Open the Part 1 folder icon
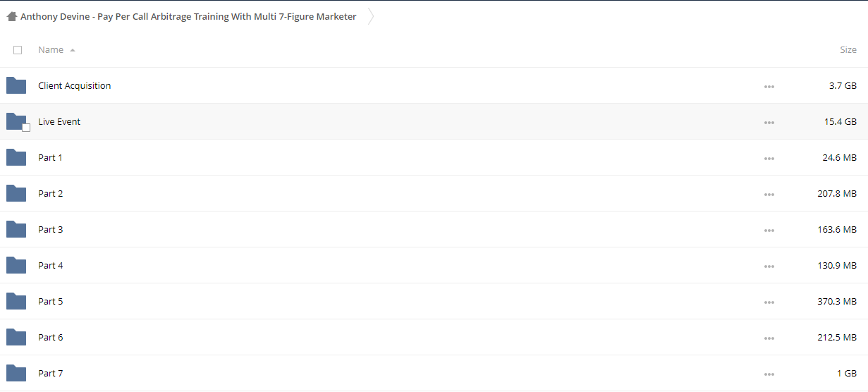The image size is (868, 392). pyautogui.click(x=16, y=158)
